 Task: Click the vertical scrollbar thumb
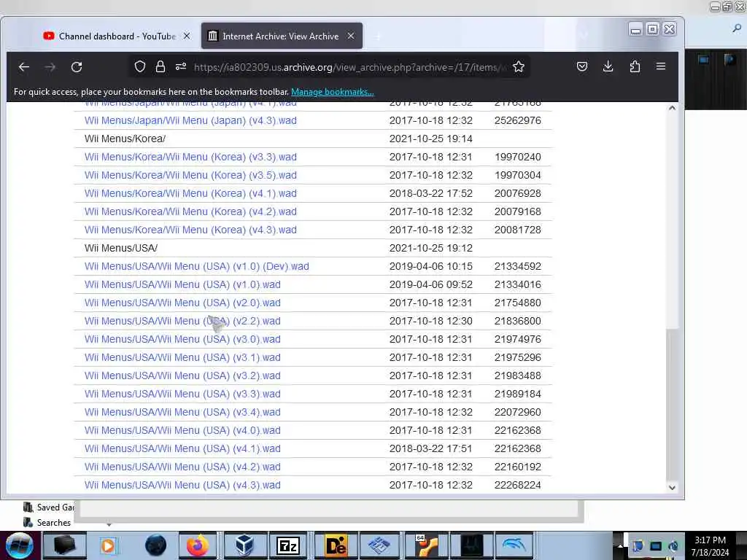[x=672, y=404]
